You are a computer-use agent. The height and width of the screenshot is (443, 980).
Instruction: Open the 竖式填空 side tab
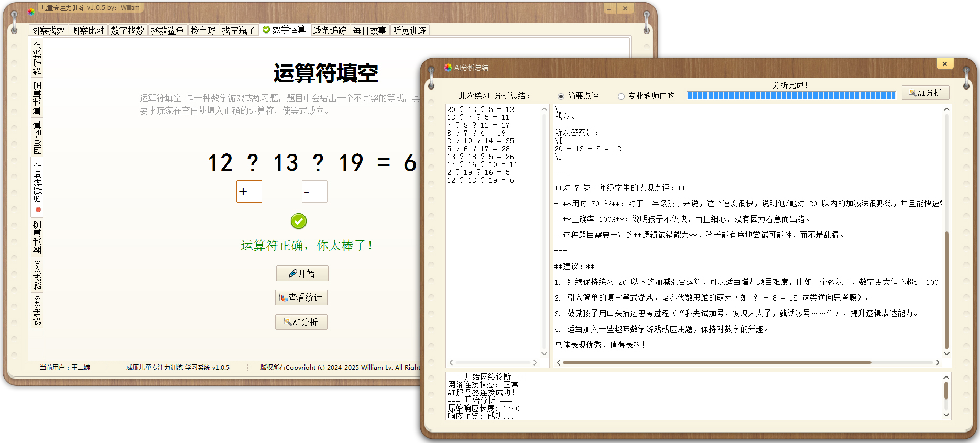37,237
